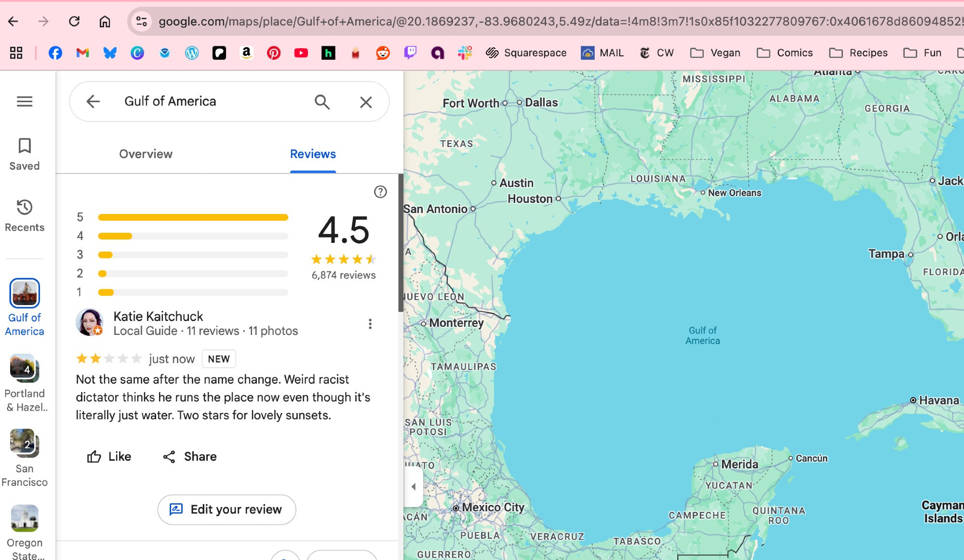Screen dimensions: 964x560
Task: Clear the Gulf of America search
Action: coord(366,102)
